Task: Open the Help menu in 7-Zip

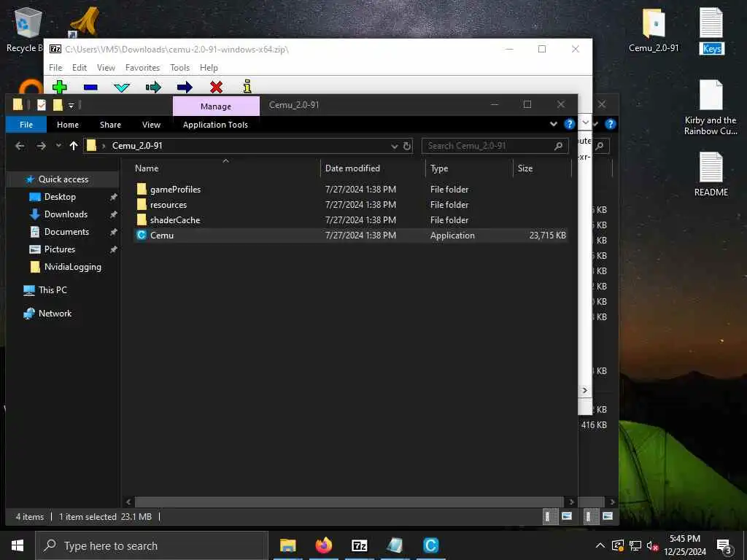Action: coord(209,68)
